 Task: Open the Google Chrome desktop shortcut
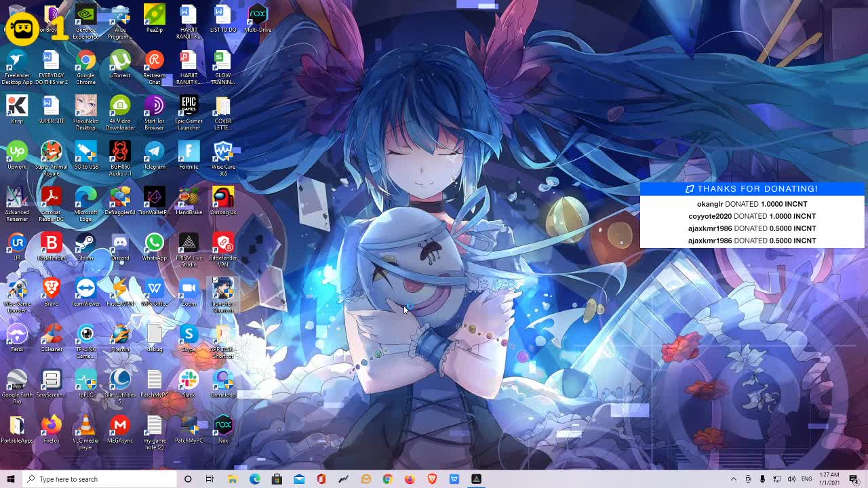[x=85, y=68]
